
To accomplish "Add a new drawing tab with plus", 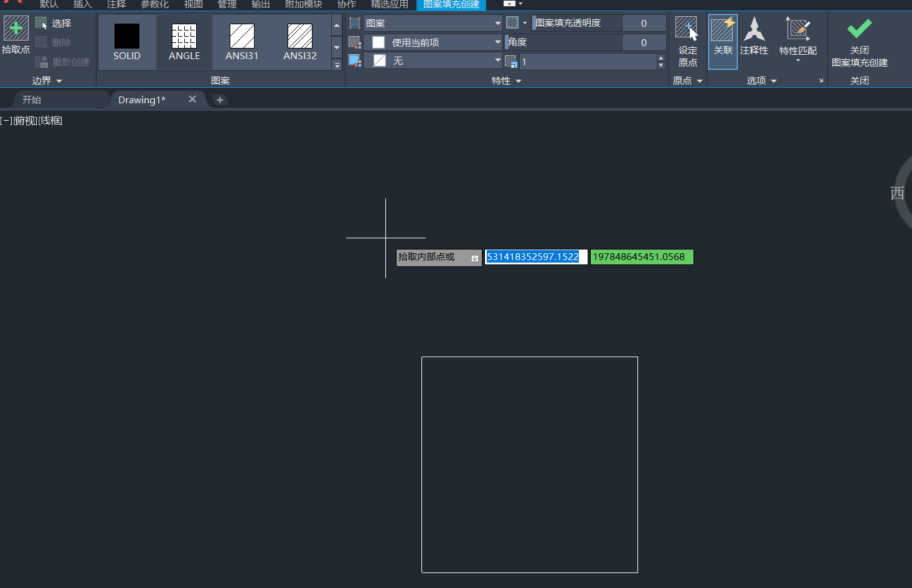I will [x=220, y=100].
